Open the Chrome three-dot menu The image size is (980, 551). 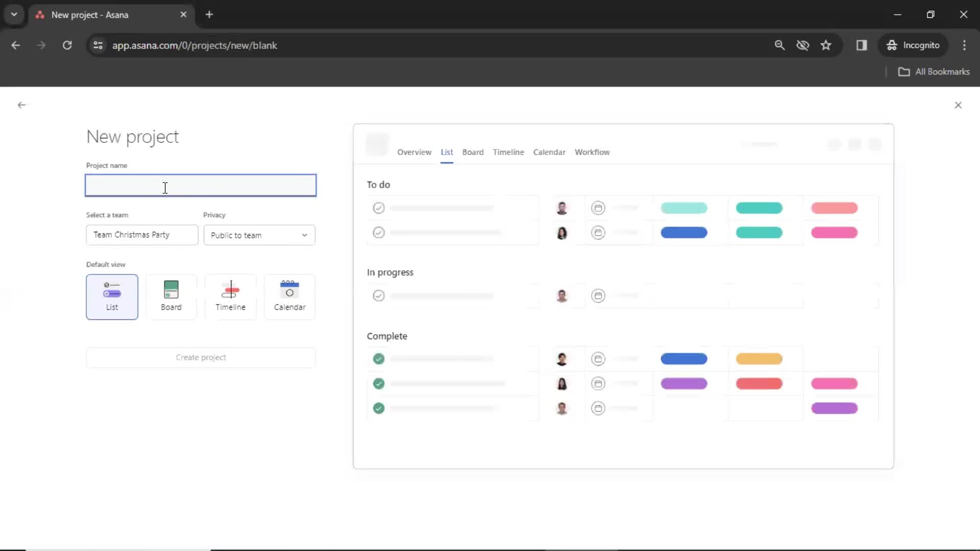(x=964, y=45)
